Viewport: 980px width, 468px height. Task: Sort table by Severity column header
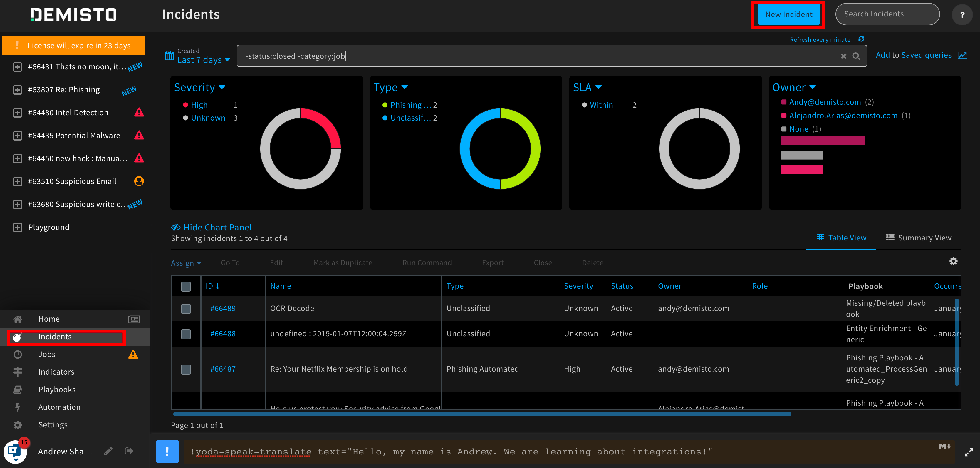coord(578,286)
